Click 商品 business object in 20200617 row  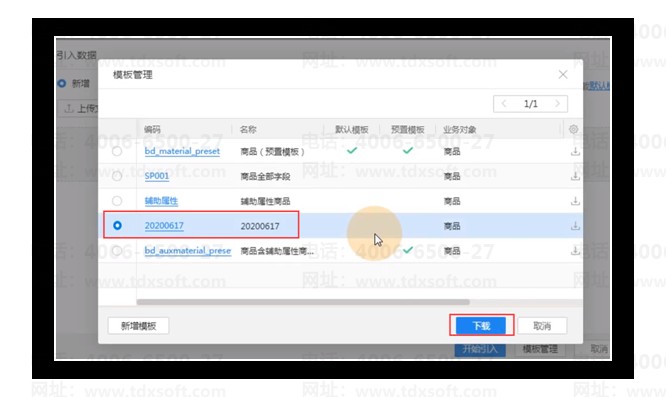452,226
